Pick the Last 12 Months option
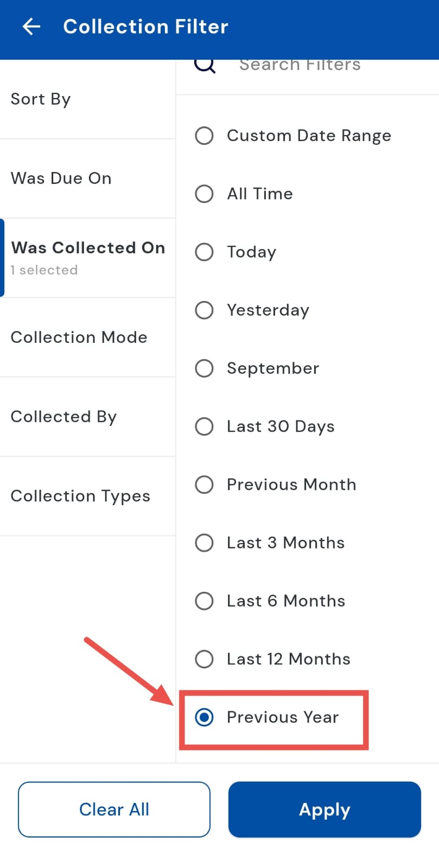This screenshot has width=439, height=868. point(204,659)
